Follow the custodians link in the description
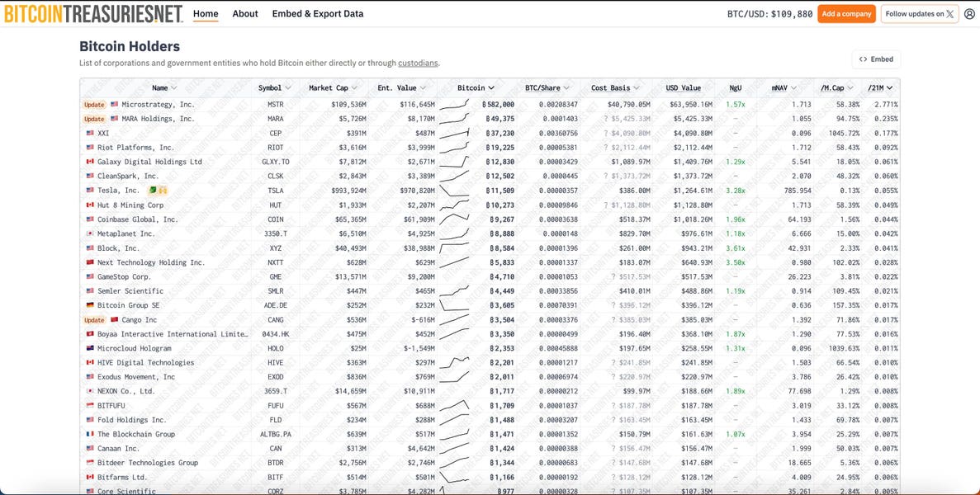The height and width of the screenshot is (495, 980). coord(418,63)
